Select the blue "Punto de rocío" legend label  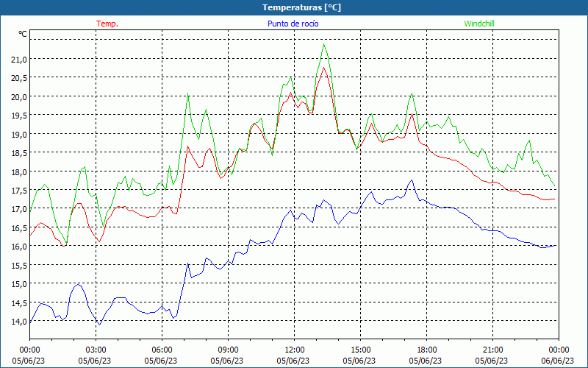[293, 24]
